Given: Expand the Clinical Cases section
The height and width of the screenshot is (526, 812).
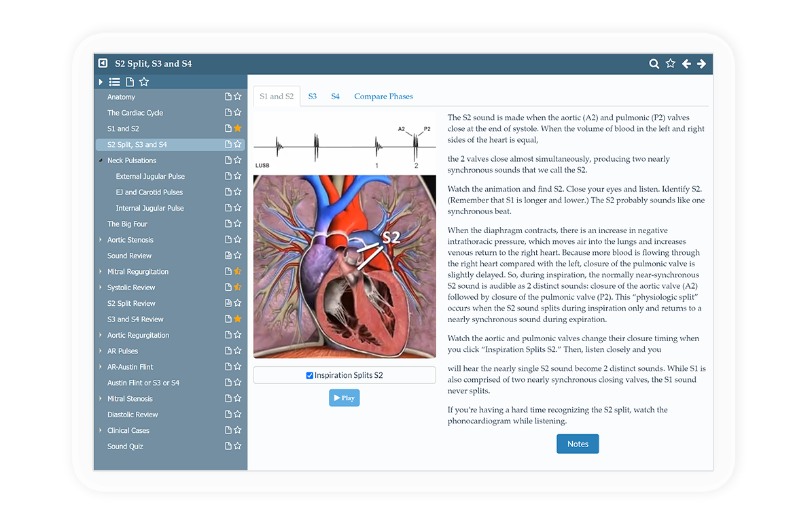Looking at the screenshot, I should [x=101, y=431].
